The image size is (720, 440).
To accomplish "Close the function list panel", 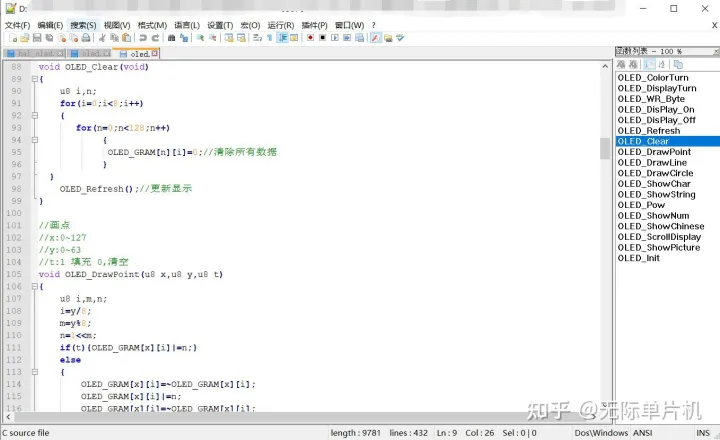I will (x=717, y=51).
